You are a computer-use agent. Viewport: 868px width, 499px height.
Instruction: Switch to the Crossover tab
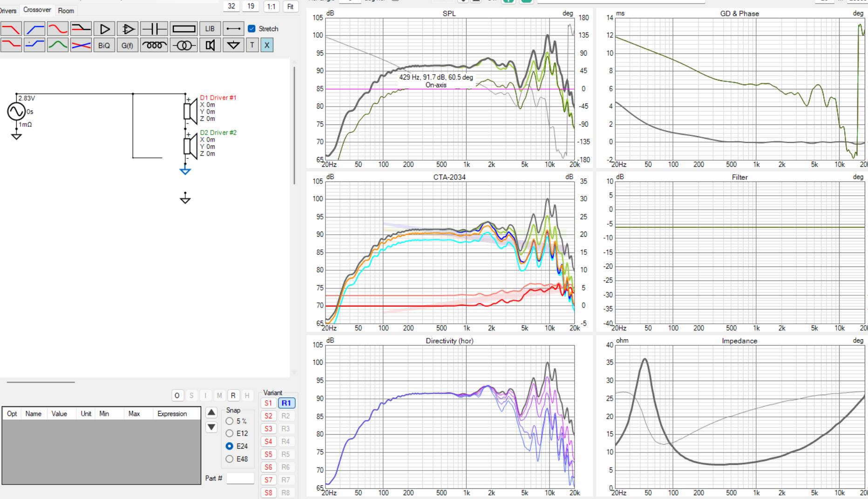(x=37, y=10)
